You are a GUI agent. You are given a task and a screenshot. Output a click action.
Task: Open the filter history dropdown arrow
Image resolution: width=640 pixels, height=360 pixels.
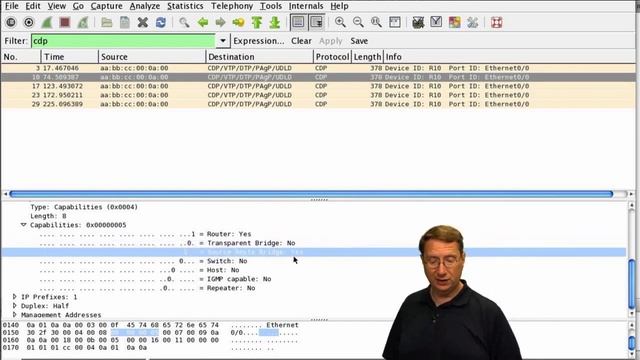[223, 41]
